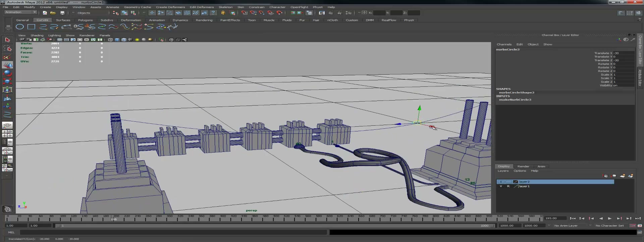644x242 pixels.
Task: Open the Render View window icon
Action: pos(322,13)
